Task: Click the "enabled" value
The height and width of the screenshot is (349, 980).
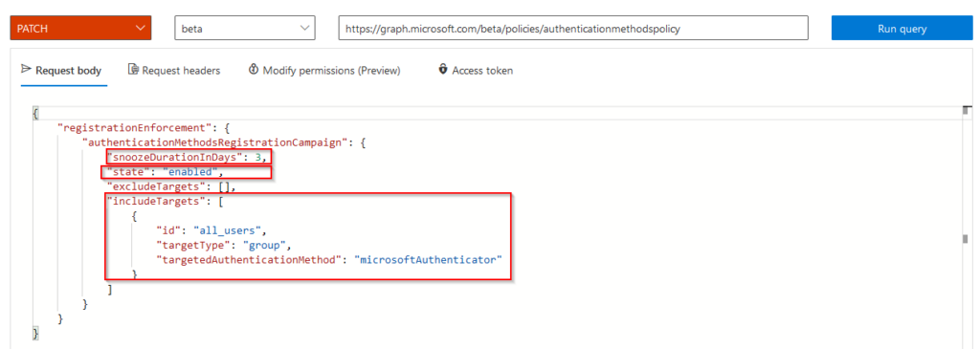Action: 190,171
